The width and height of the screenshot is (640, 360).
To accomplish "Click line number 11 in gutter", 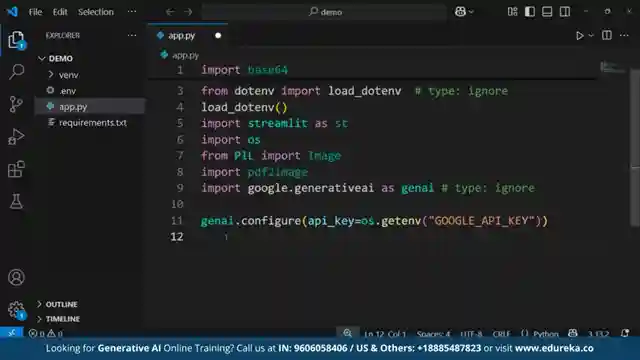I will [x=177, y=220].
